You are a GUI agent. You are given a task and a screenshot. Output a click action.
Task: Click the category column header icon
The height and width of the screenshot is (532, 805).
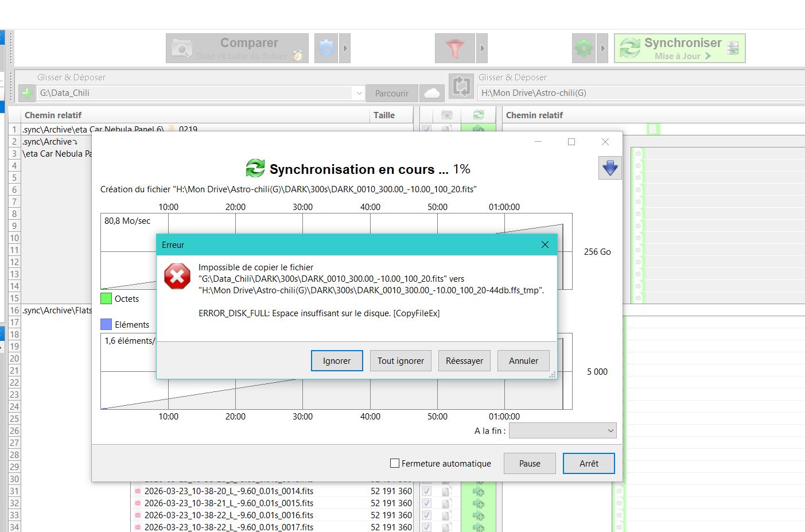[447, 115]
